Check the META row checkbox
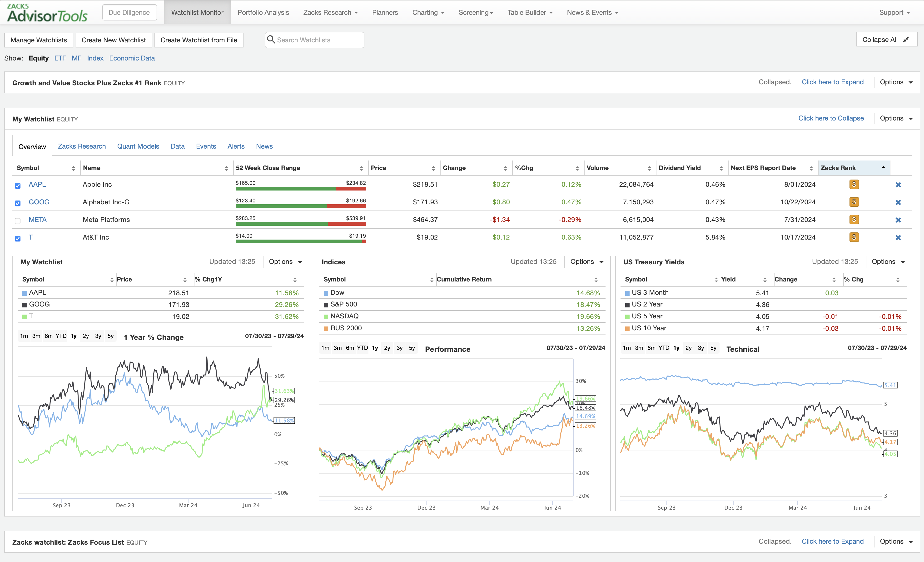The width and height of the screenshot is (924, 562). (x=18, y=221)
